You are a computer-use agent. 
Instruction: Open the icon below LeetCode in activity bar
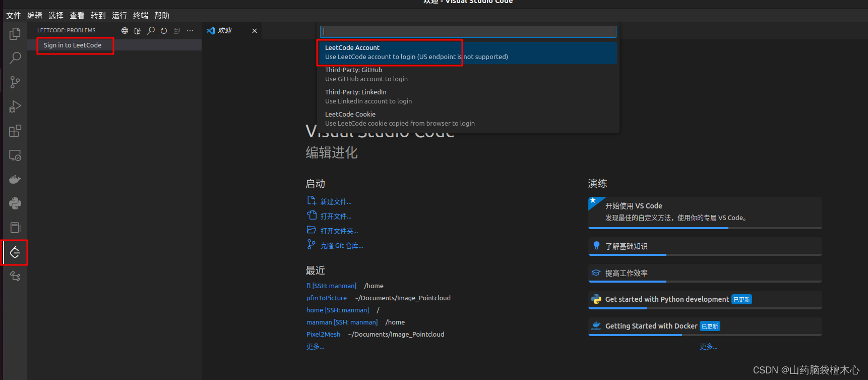tap(15, 277)
